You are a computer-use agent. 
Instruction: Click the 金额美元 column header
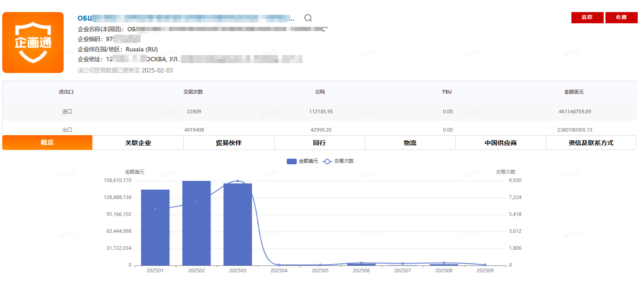tap(574, 92)
